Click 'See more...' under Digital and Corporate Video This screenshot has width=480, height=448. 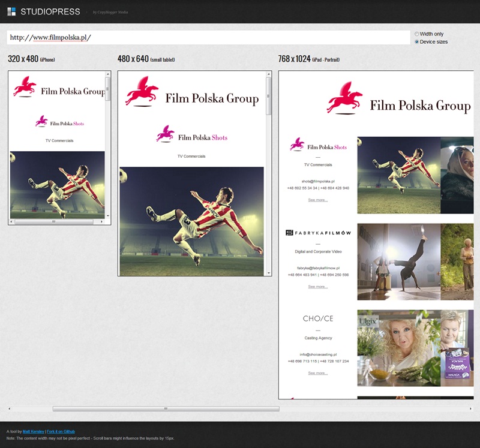(318, 287)
